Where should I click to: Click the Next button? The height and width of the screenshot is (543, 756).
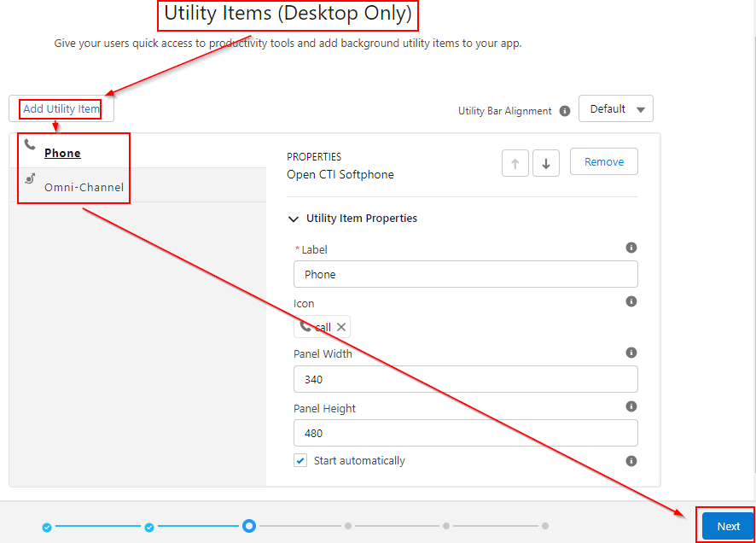(x=728, y=526)
